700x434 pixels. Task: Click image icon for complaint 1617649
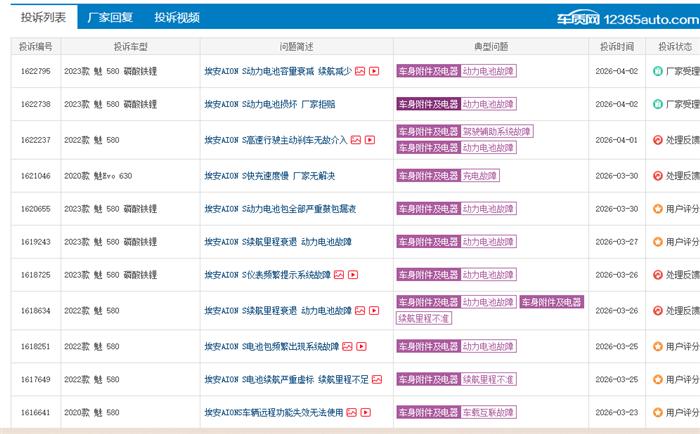click(378, 379)
